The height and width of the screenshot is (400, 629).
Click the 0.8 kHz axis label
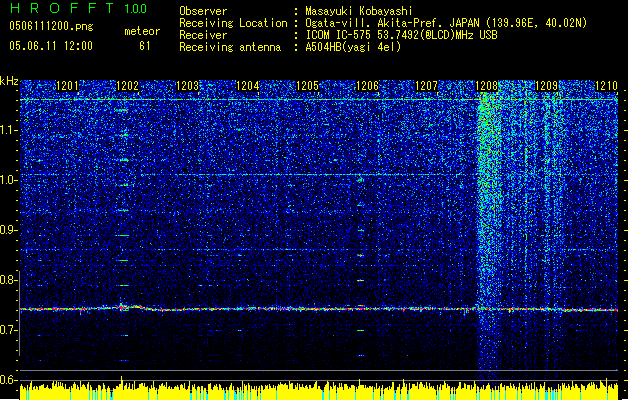(8, 280)
